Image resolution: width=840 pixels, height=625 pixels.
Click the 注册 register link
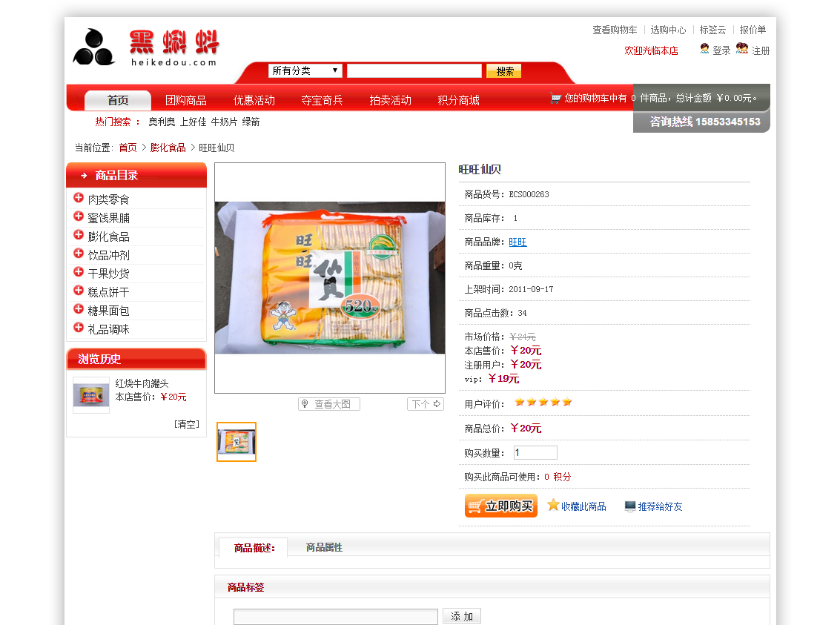click(x=761, y=50)
